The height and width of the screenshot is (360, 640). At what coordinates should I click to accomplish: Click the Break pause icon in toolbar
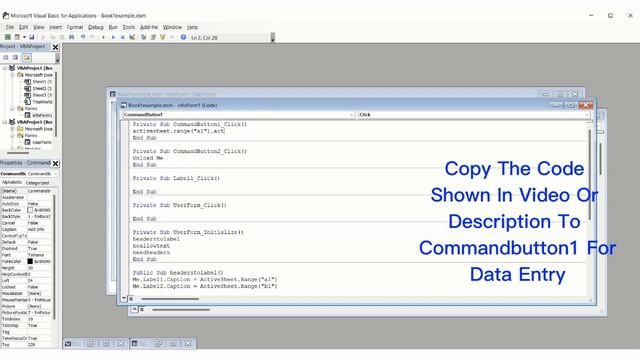click(113, 37)
